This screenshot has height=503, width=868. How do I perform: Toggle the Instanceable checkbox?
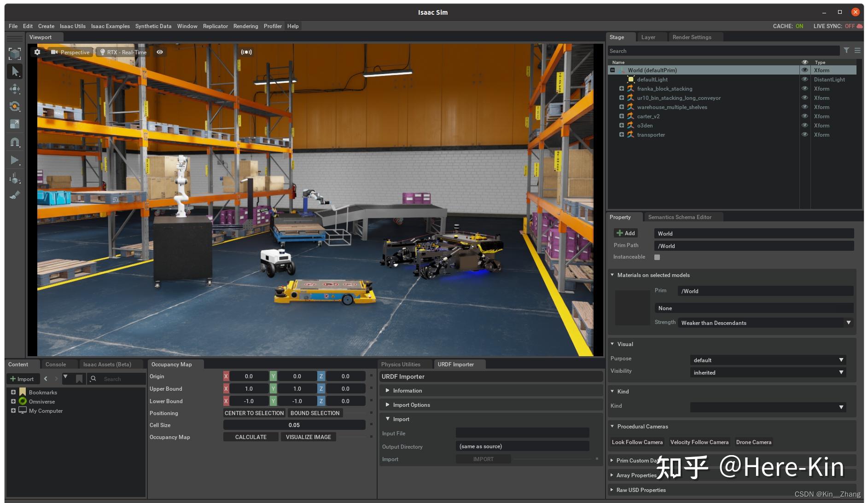(657, 257)
